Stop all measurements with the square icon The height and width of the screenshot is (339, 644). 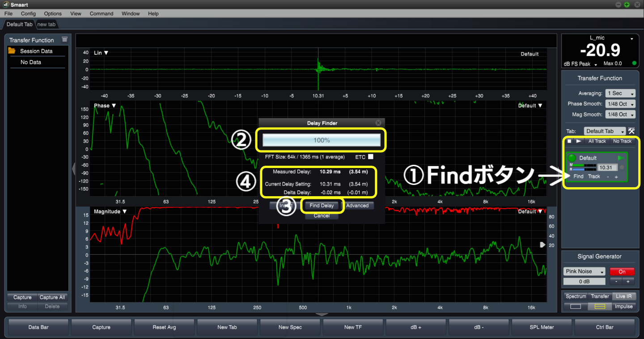[x=569, y=141]
